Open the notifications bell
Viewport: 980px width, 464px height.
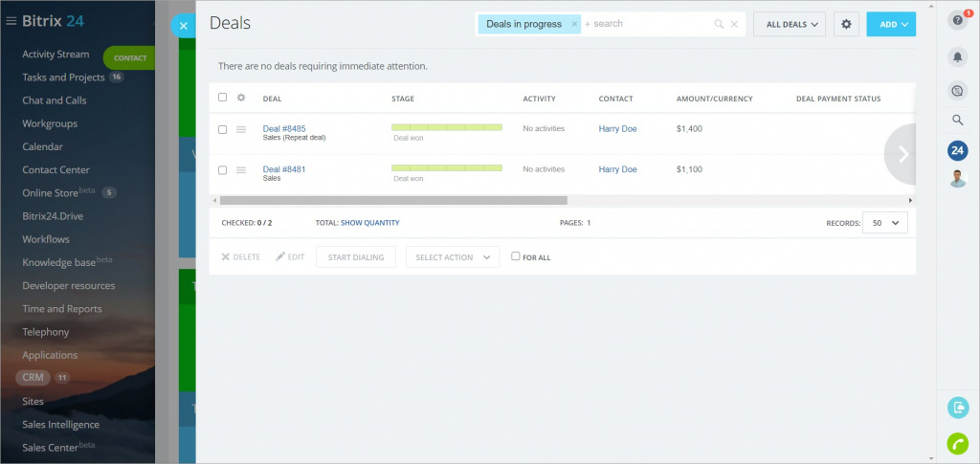(957, 57)
